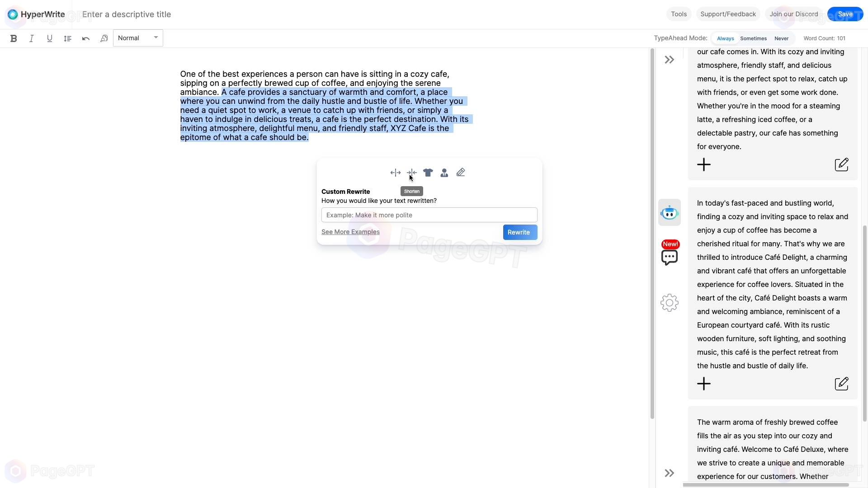Screen dimensions: 868x488
Task: Click the Italic formatting icon
Action: [32, 38]
